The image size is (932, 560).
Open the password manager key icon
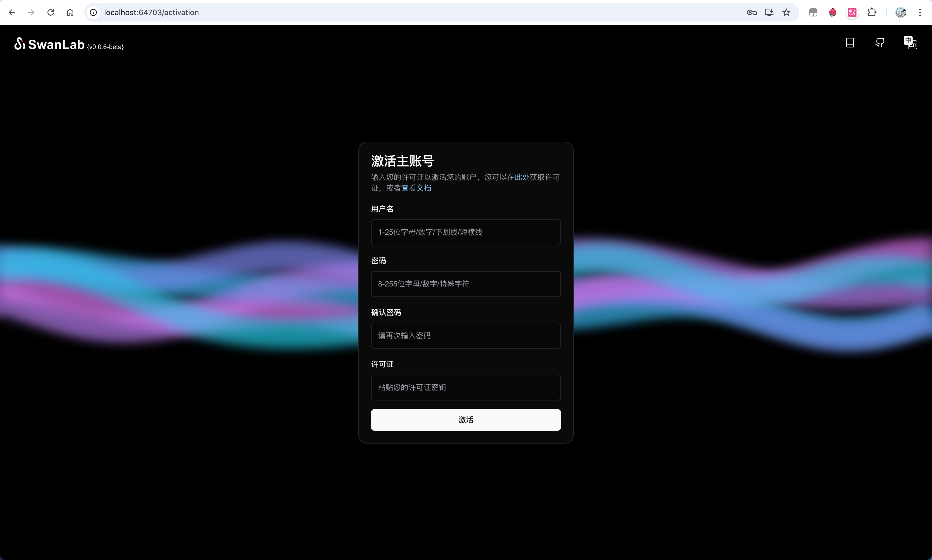752,12
